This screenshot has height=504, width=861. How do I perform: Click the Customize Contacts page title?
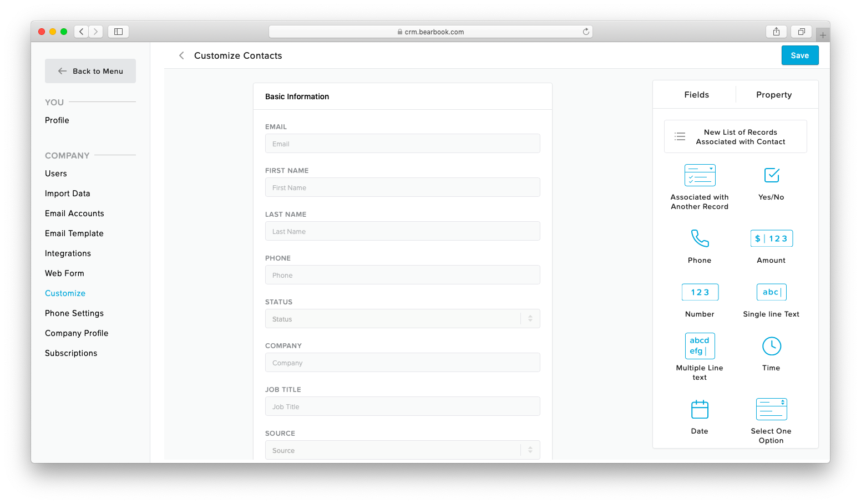[238, 55]
